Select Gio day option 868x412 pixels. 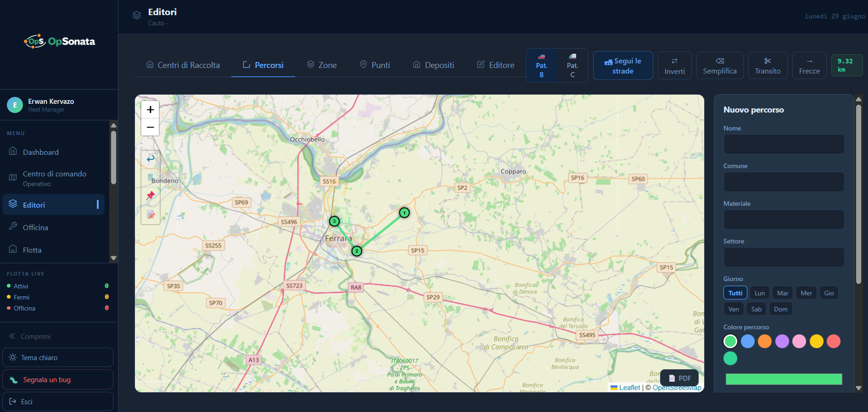tap(829, 293)
